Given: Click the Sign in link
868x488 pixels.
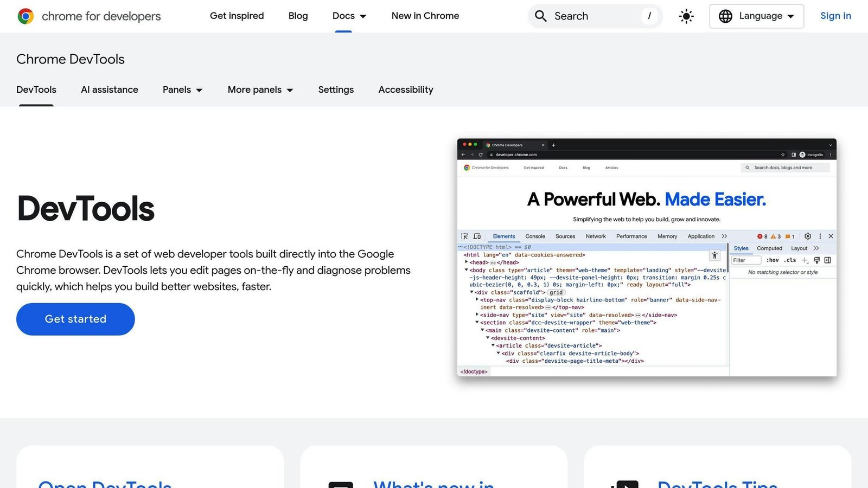Looking at the screenshot, I should point(835,16).
